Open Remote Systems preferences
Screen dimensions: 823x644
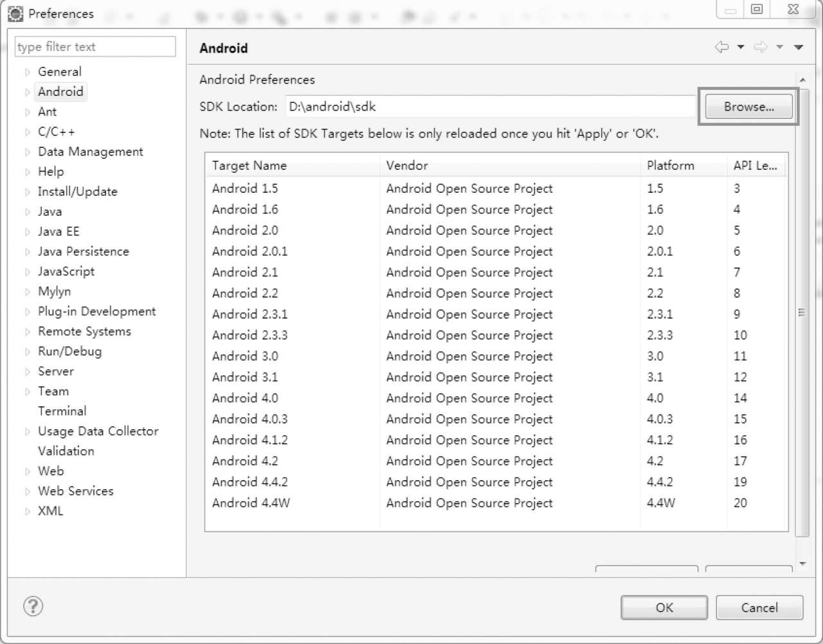pos(84,331)
